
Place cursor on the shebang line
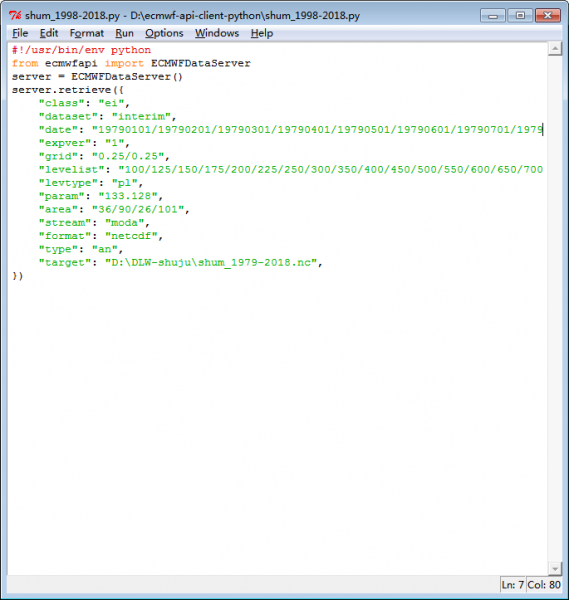[81, 50]
